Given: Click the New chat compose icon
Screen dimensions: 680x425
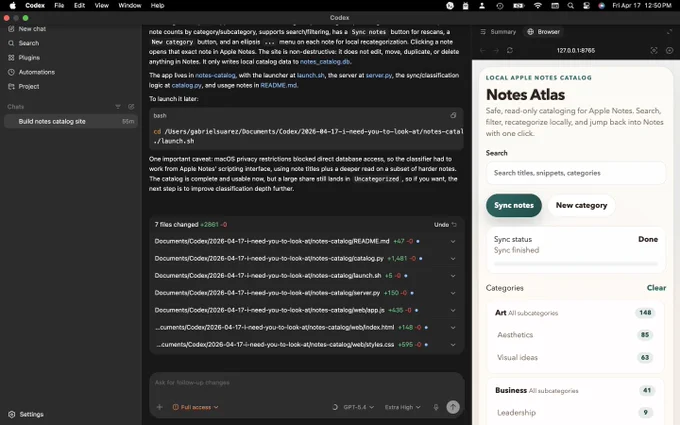Looking at the screenshot, I should pyautogui.click(x=11, y=29).
